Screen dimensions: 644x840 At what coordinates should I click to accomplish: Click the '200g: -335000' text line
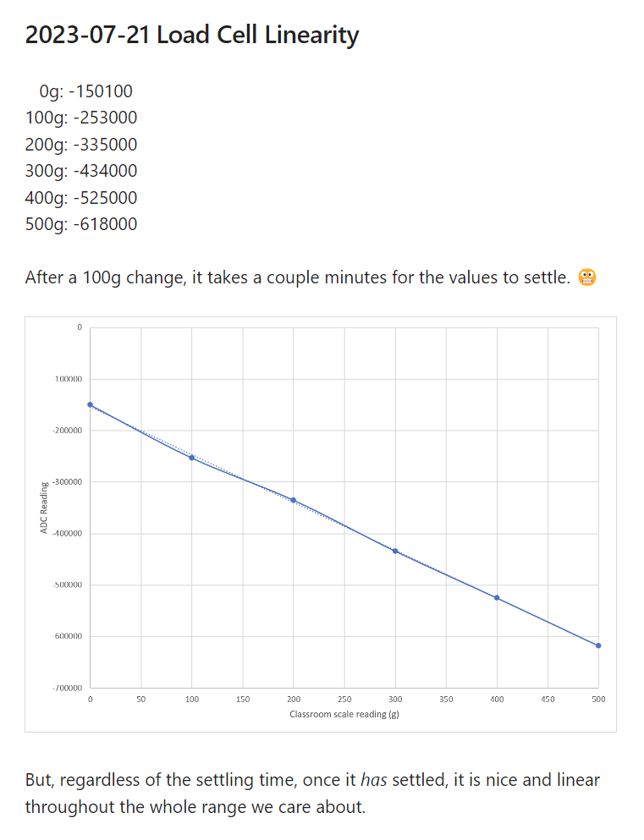click(x=81, y=145)
